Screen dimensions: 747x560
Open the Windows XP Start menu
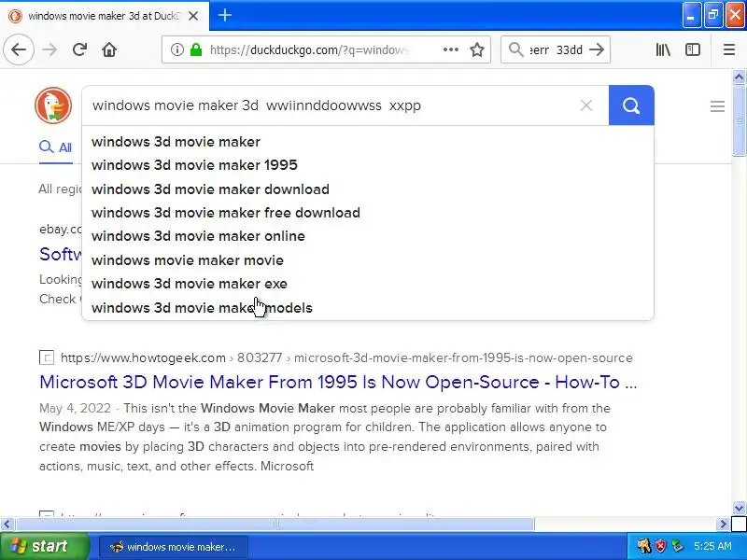coord(44,546)
